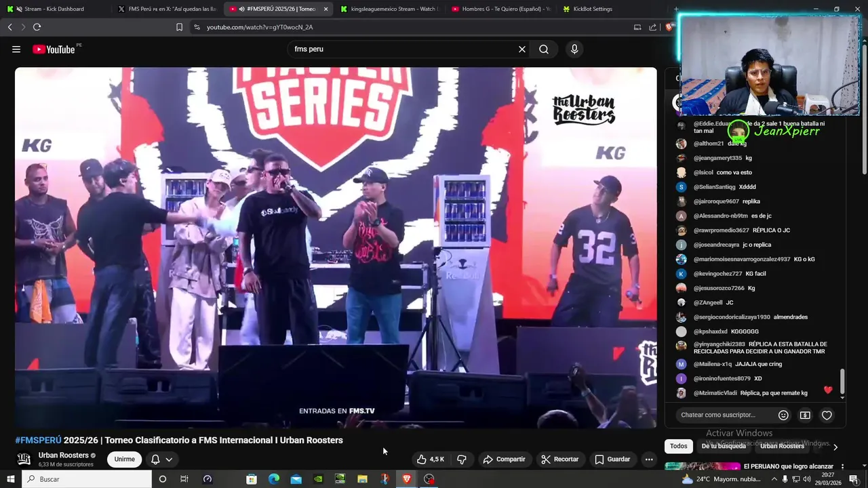
Task: Open the Urban Roosters channel name link
Action: [64, 455]
